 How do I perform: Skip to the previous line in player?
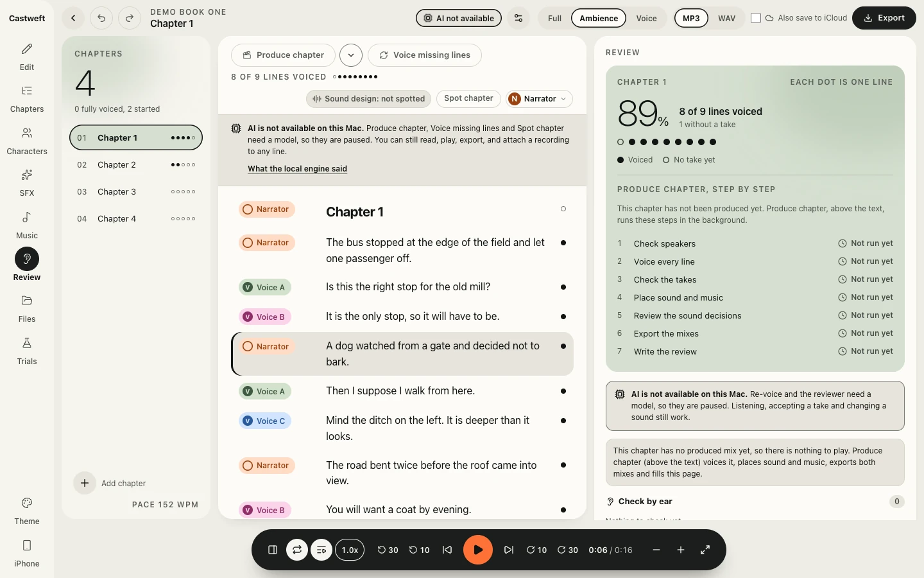(447, 550)
